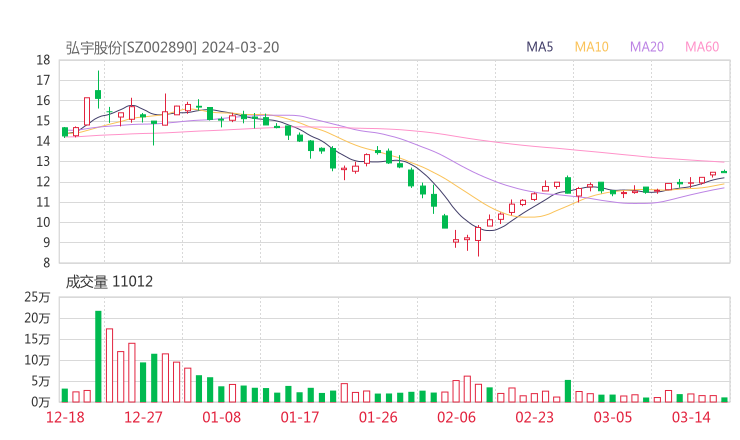
Task: Click the 0万 volume axis label
Action: coord(41,402)
